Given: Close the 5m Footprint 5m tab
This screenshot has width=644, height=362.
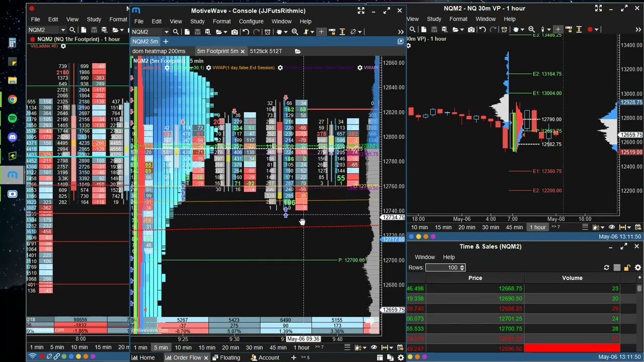Looking at the screenshot, I should (x=242, y=51).
